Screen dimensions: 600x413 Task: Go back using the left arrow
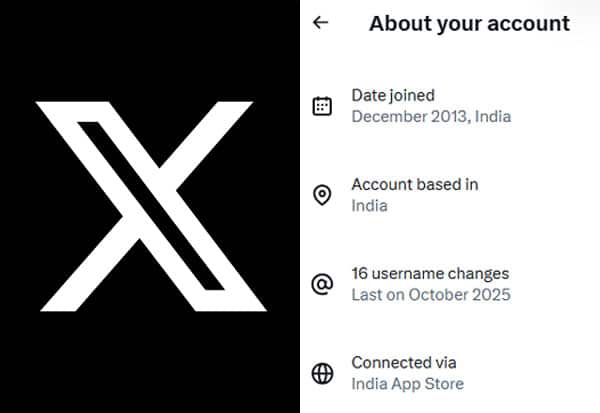pyautogui.click(x=320, y=22)
